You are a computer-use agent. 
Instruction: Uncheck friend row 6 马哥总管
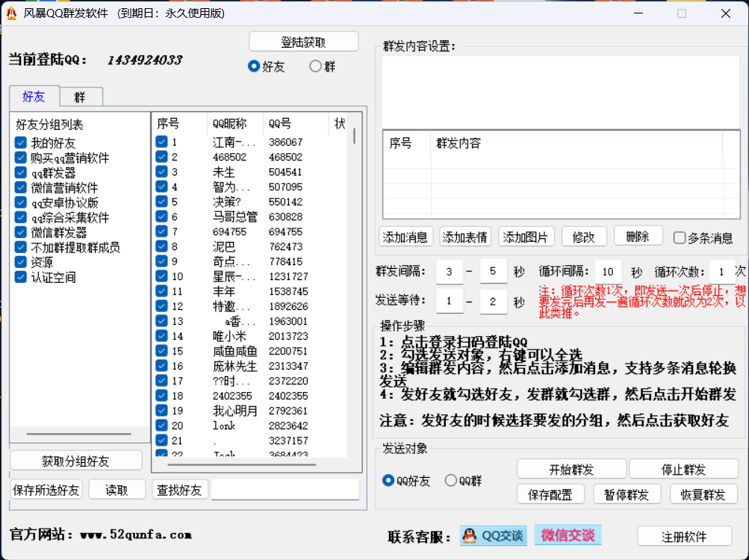click(161, 216)
